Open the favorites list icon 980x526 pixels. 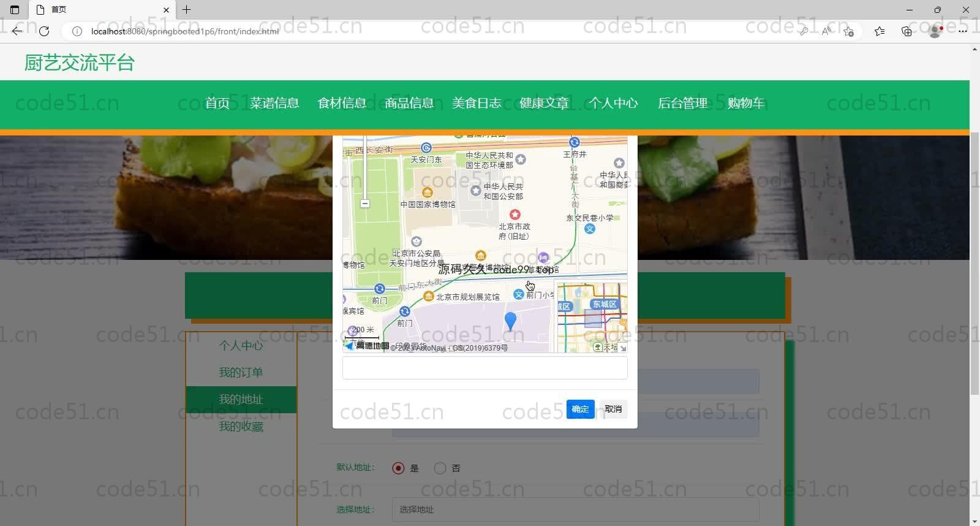[880, 31]
